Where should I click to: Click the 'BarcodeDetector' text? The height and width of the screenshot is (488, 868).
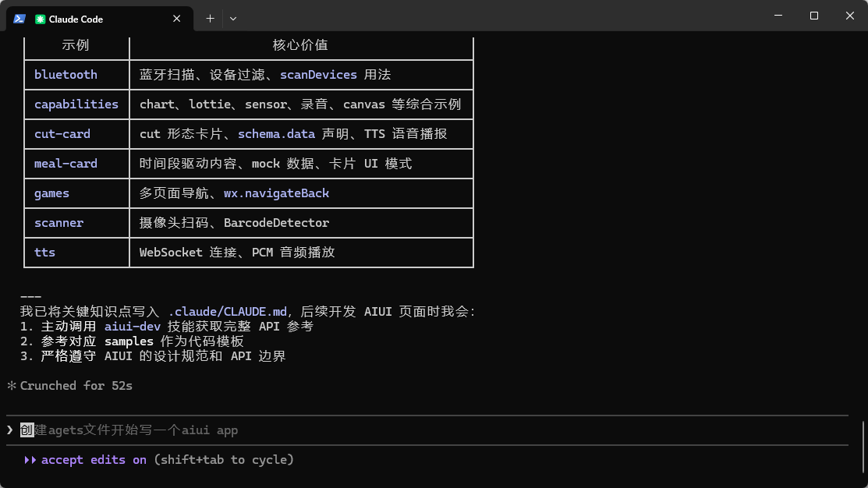click(x=276, y=223)
